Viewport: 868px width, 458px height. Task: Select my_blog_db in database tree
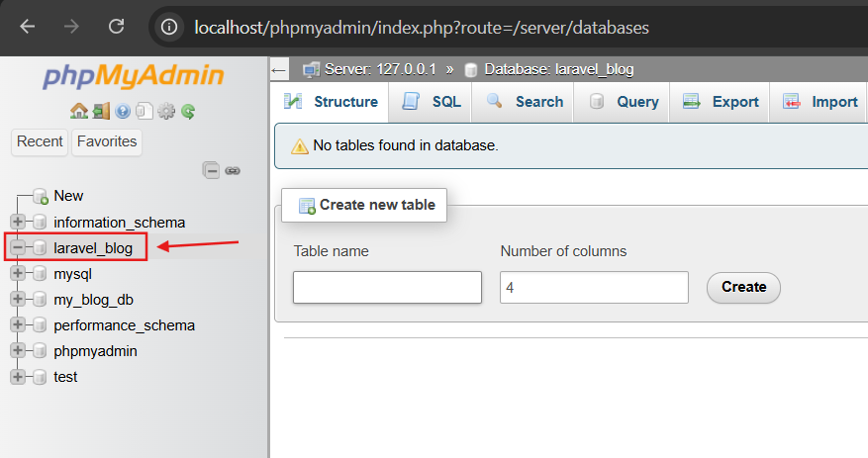(x=93, y=300)
